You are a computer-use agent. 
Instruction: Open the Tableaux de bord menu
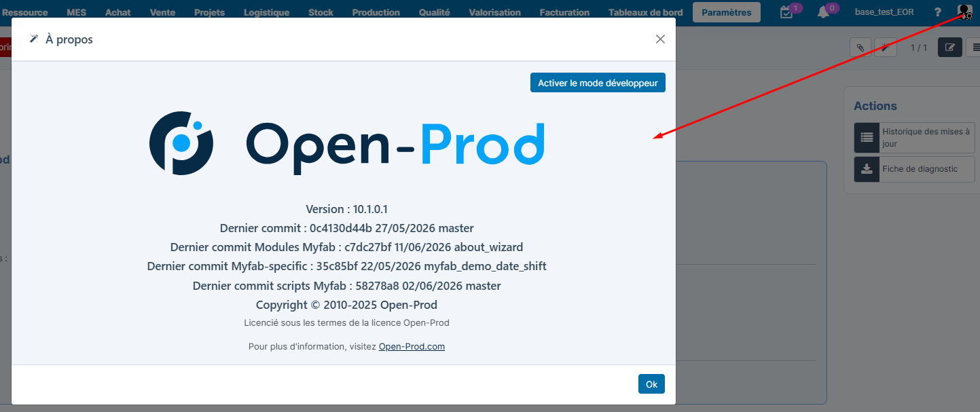click(x=646, y=12)
